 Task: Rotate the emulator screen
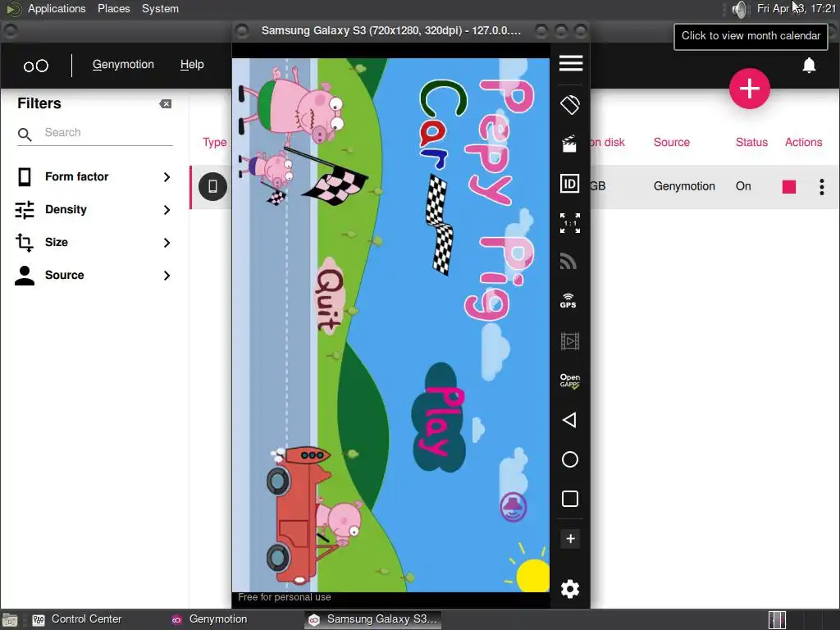(570, 104)
